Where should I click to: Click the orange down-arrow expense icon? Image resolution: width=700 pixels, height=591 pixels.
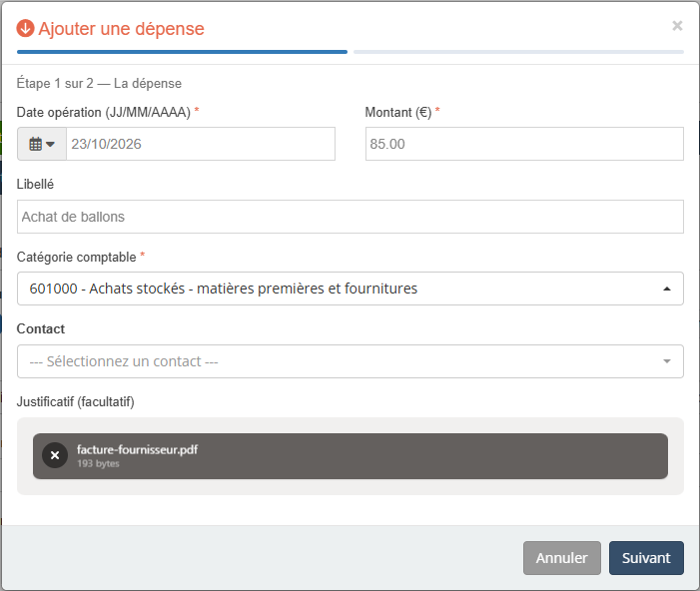point(25,28)
